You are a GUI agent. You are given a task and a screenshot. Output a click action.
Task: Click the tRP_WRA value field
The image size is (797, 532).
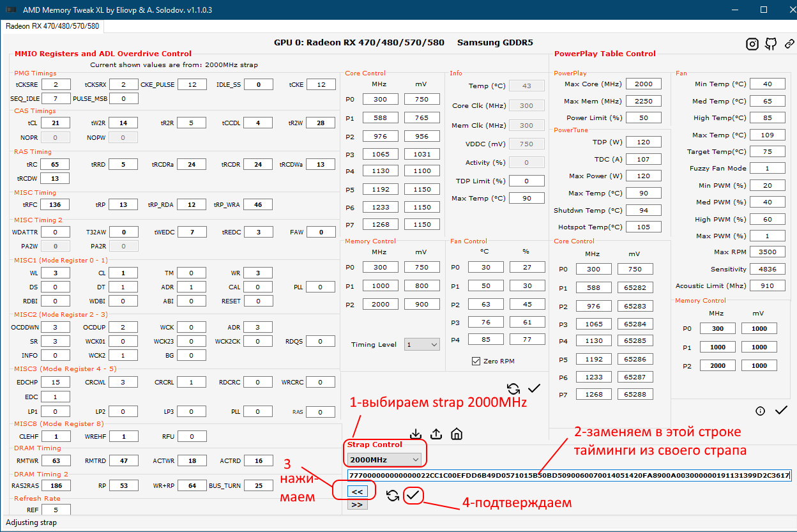click(259, 204)
